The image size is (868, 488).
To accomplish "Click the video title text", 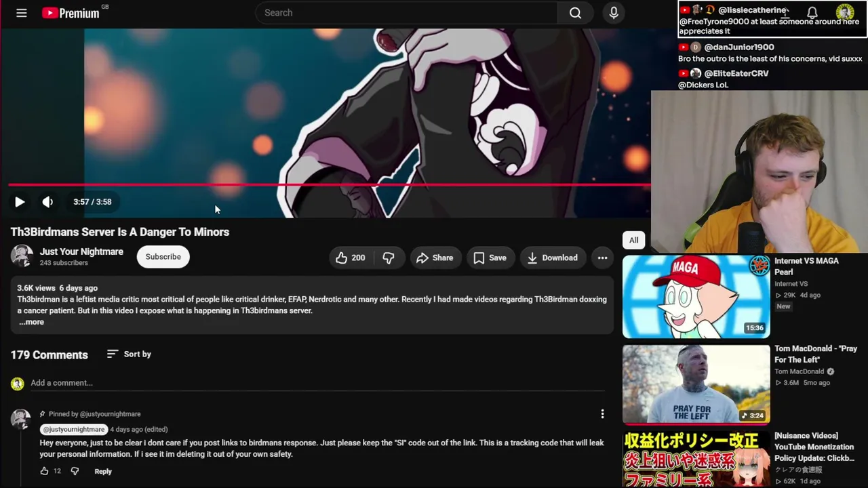I will (x=120, y=232).
